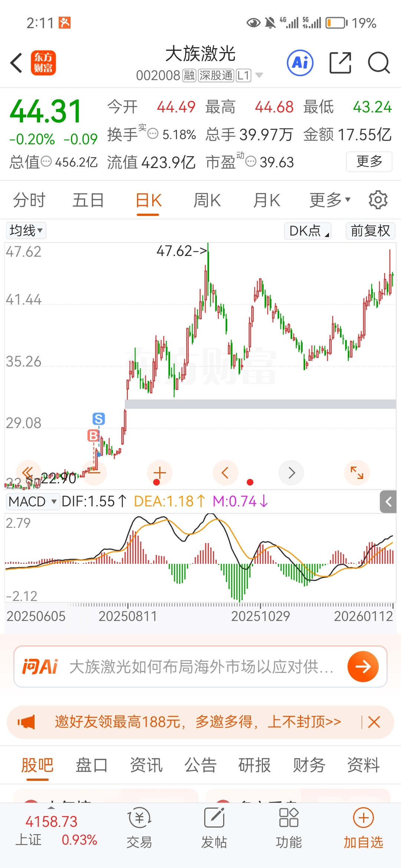Tap the L1 level tag
This screenshot has width=401, height=868.
coord(244,76)
